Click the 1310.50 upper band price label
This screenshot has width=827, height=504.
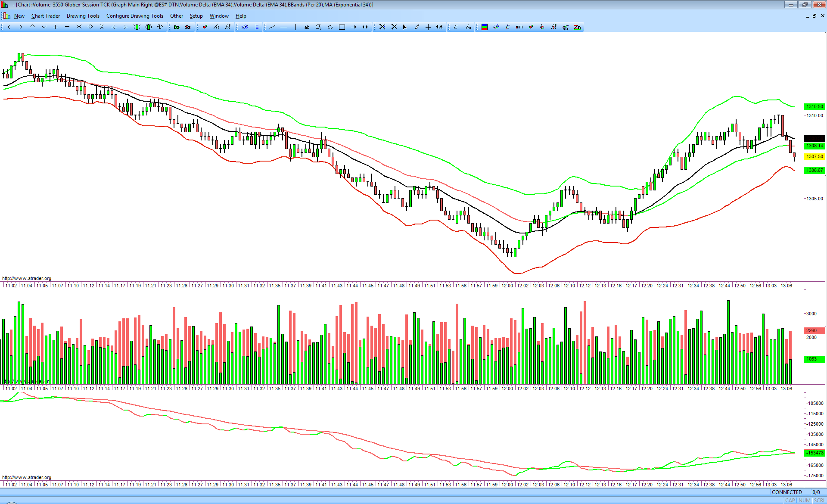tap(815, 106)
